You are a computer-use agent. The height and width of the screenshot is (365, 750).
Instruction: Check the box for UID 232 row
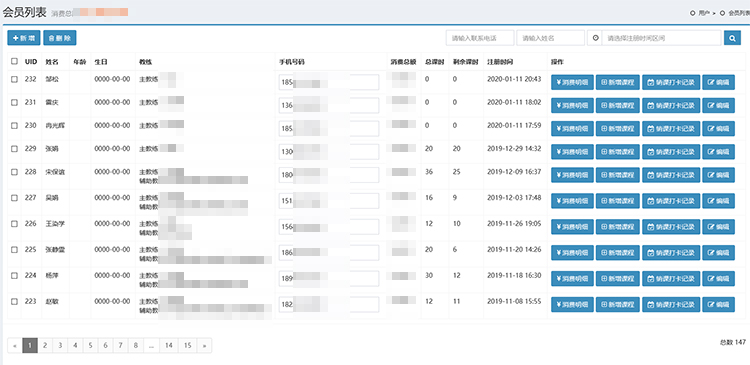14,79
